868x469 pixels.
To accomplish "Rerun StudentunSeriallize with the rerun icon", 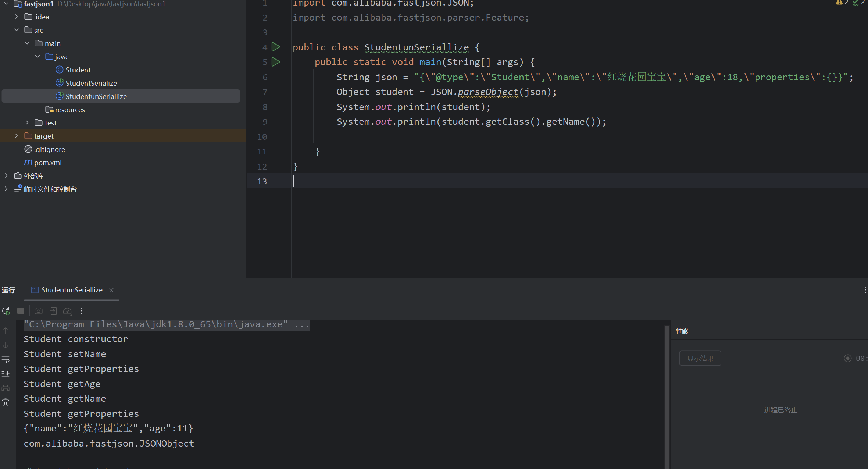I will coord(6,311).
